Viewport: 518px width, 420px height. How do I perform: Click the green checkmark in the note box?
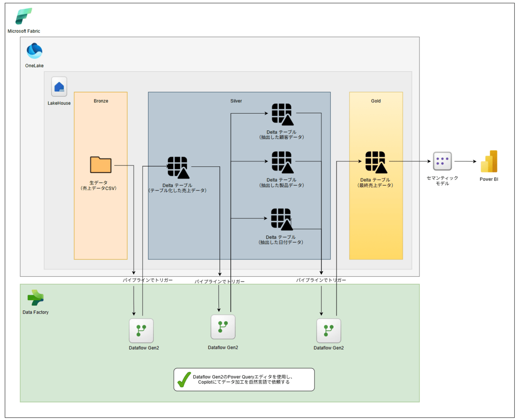184,380
